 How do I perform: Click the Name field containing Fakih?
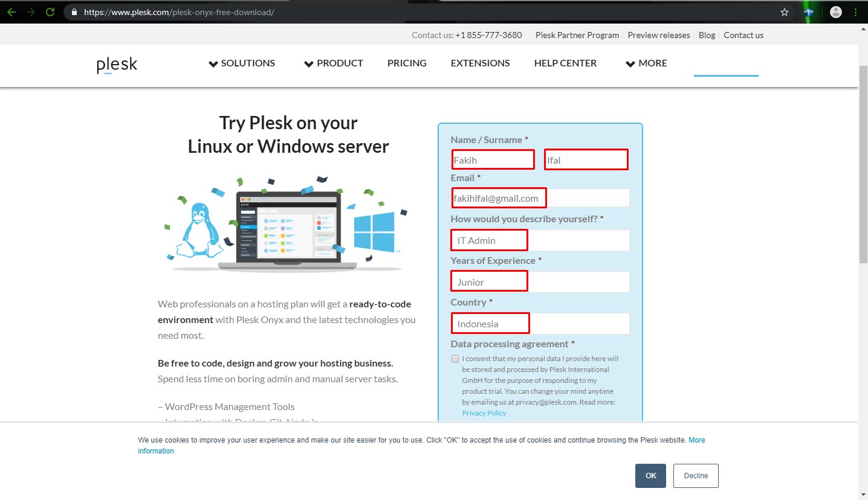[493, 159]
